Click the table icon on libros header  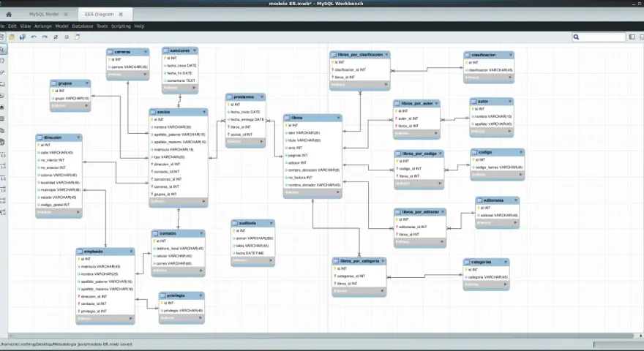click(287, 118)
